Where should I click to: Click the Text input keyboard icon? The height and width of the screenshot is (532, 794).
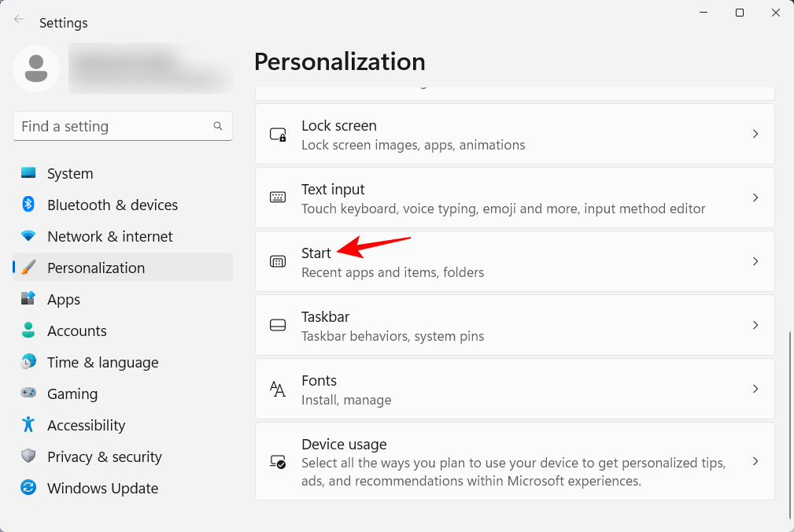277,197
